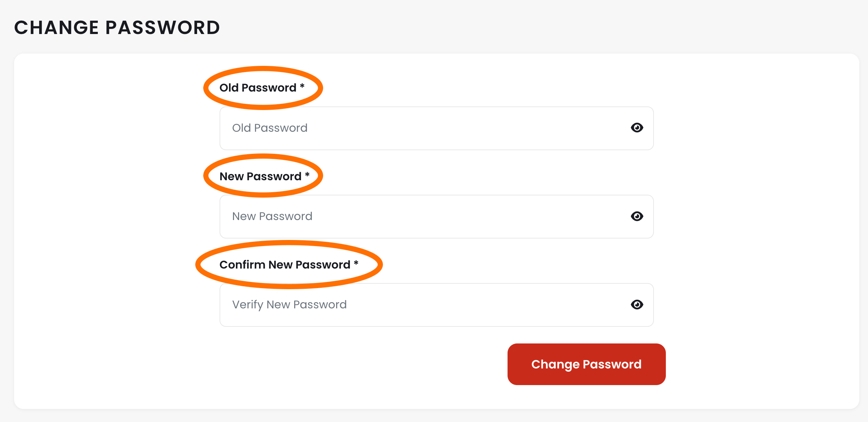Reveal the Verify New Password entry
Image resolution: width=868 pixels, height=422 pixels.
coord(637,305)
